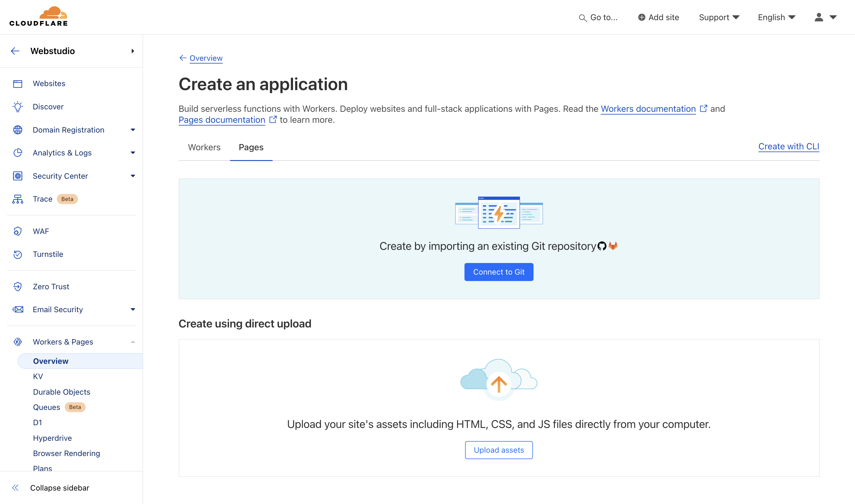Click the WAF sidebar label

[41, 231]
